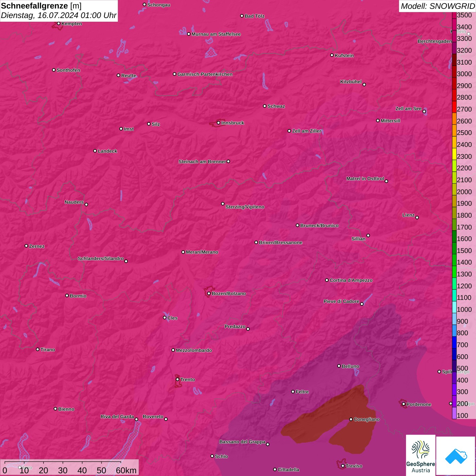Click the Kufstein town marker dot
This screenshot has width=476, height=476.
tap(332, 55)
